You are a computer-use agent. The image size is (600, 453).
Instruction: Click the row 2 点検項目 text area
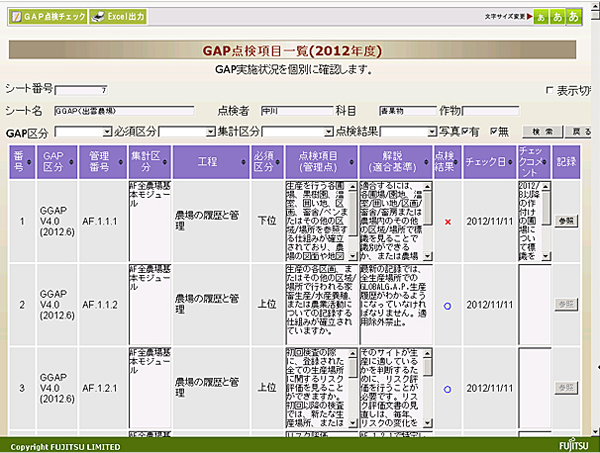[321, 305]
